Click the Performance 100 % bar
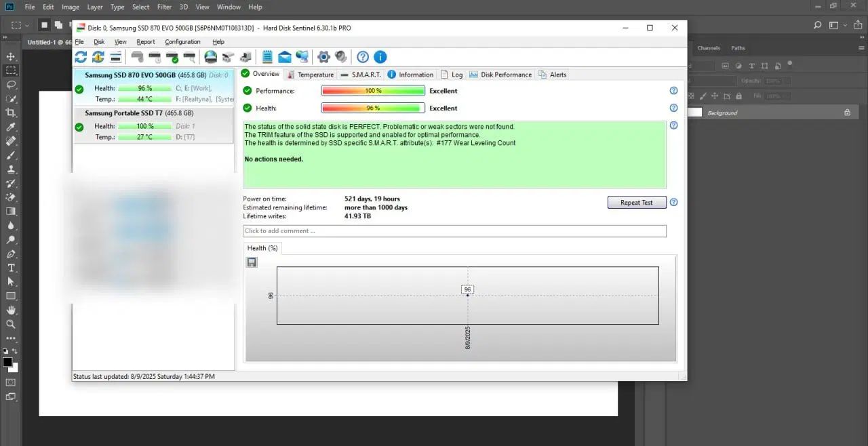 pos(373,91)
